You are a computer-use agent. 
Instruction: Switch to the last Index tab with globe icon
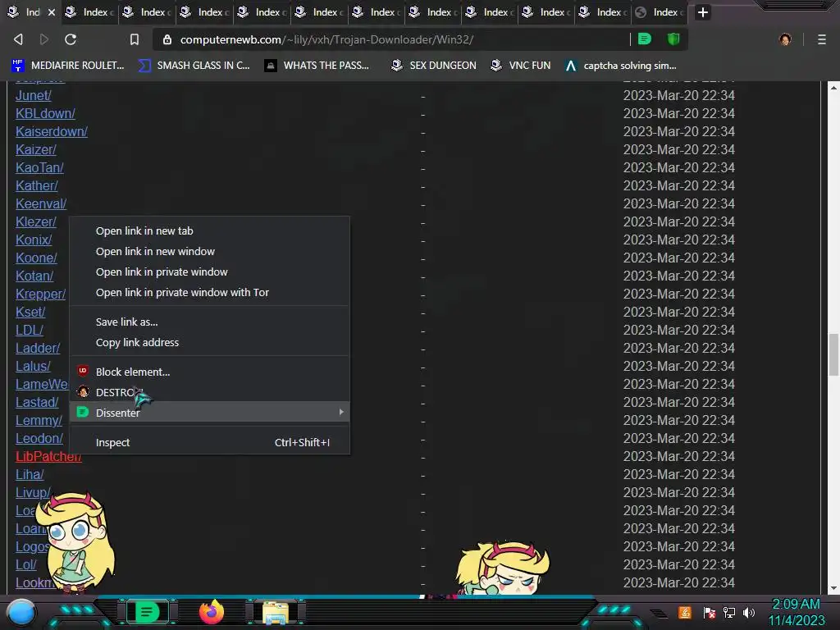tap(660, 11)
